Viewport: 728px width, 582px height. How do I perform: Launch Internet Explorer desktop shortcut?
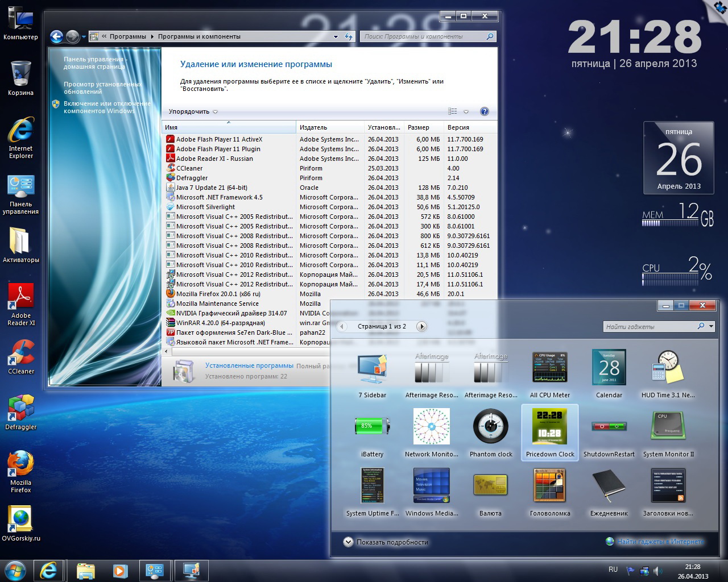pos(21,138)
